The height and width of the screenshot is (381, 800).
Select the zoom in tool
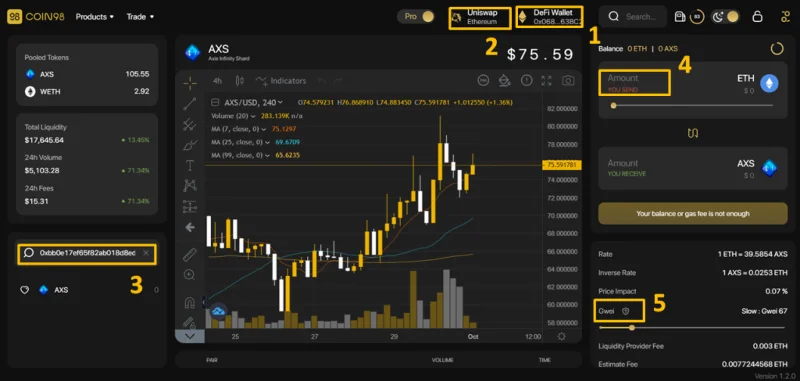(x=190, y=275)
